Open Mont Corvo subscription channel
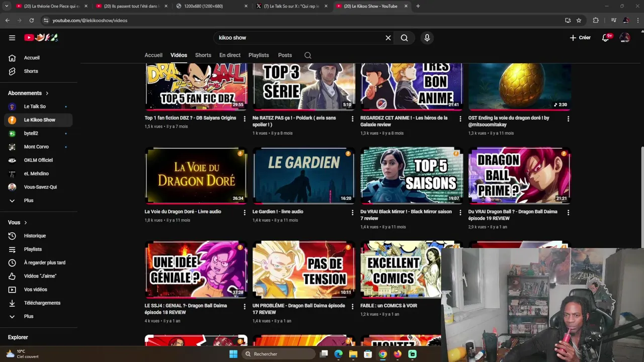The width and height of the screenshot is (644, 362). pos(38,147)
